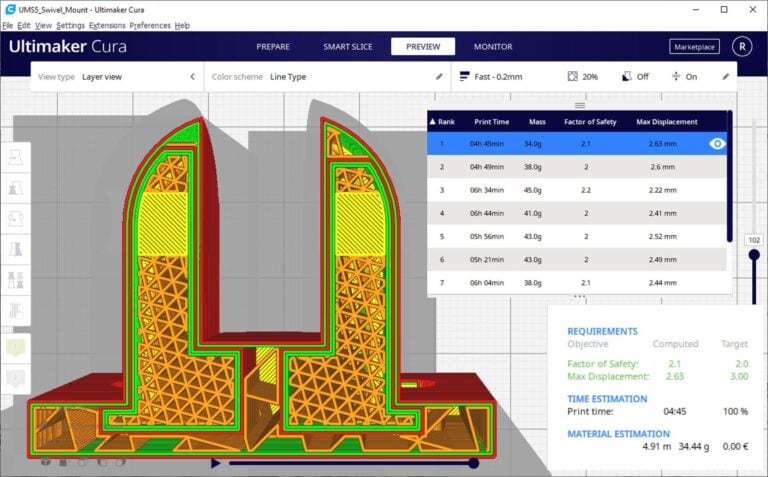Click the adhesion On icon
Viewport: 768px width, 477px height.
pos(676,76)
